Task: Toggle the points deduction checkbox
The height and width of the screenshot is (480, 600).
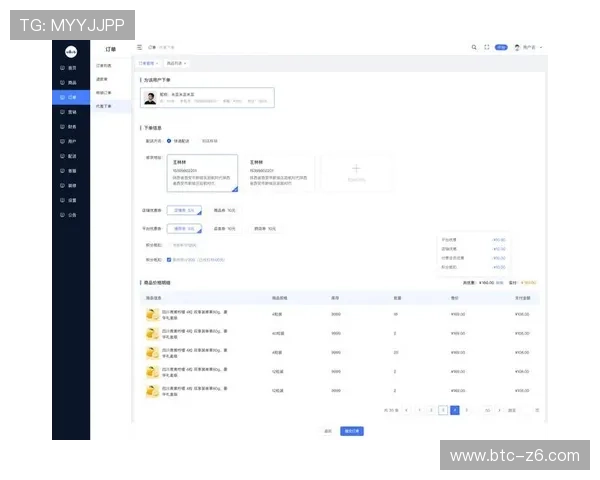Action: (169, 259)
